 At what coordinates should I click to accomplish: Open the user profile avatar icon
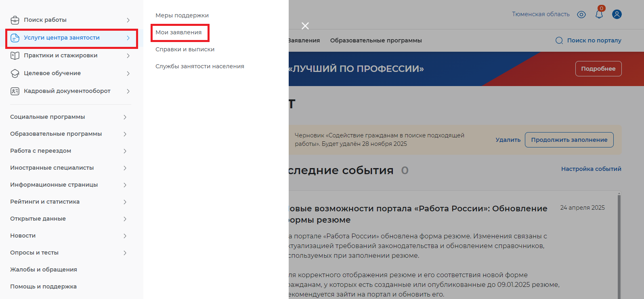(x=617, y=14)
